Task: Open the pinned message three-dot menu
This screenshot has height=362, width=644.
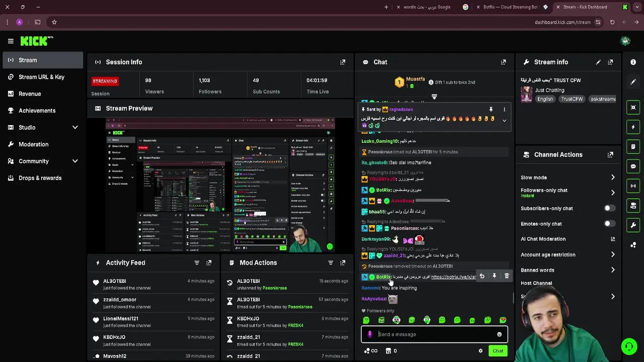Action: (x=504, y=110)
